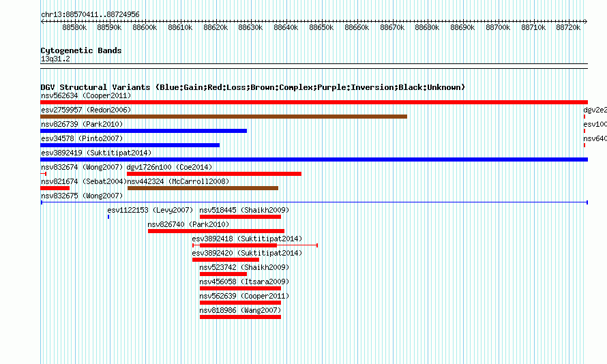607x364 pixels.
Task: Open nsv826740 (Park2010) label
Action: 188,224
